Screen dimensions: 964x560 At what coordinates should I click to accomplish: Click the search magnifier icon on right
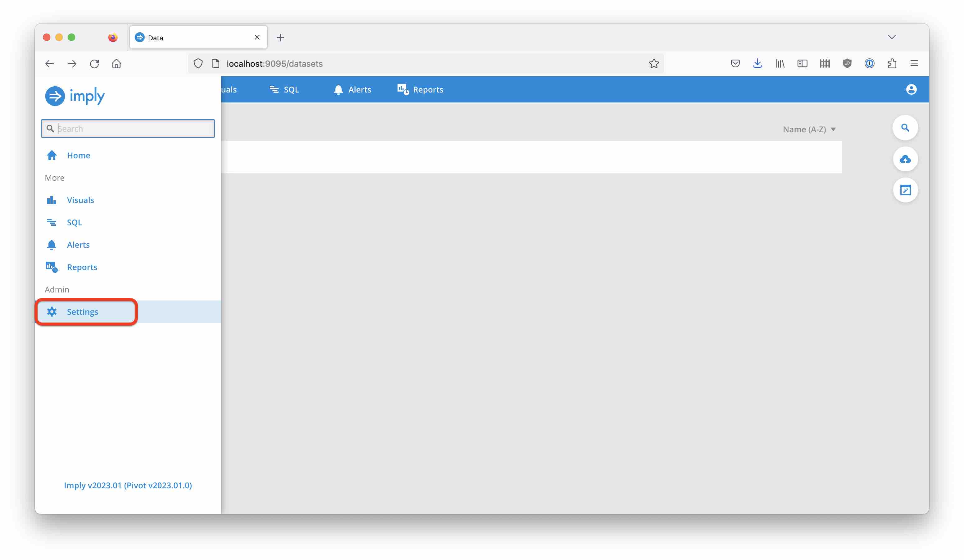(905, 127)
